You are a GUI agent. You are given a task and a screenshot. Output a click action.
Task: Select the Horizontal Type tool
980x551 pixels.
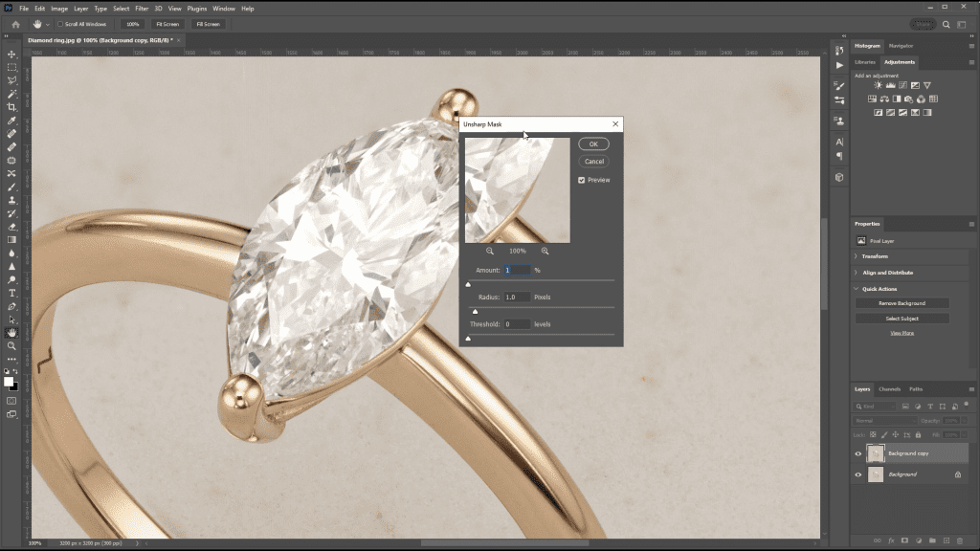coord(11,293)
